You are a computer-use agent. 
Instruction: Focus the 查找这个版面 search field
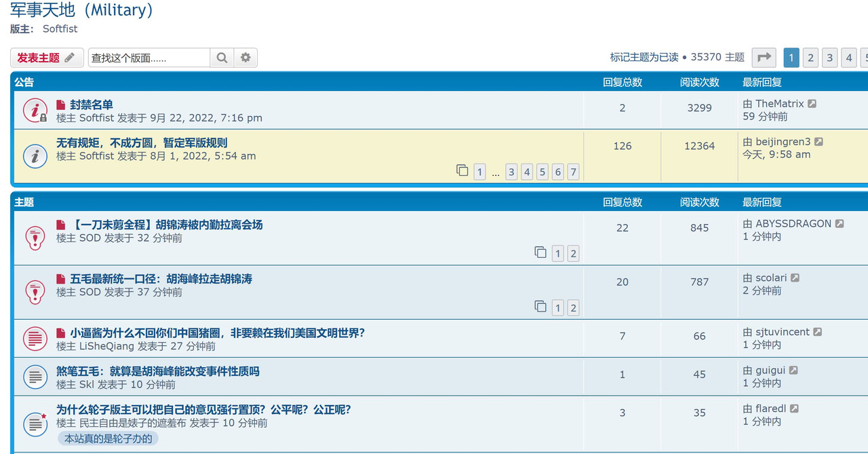pyautogui.click(x=149, y=58)
